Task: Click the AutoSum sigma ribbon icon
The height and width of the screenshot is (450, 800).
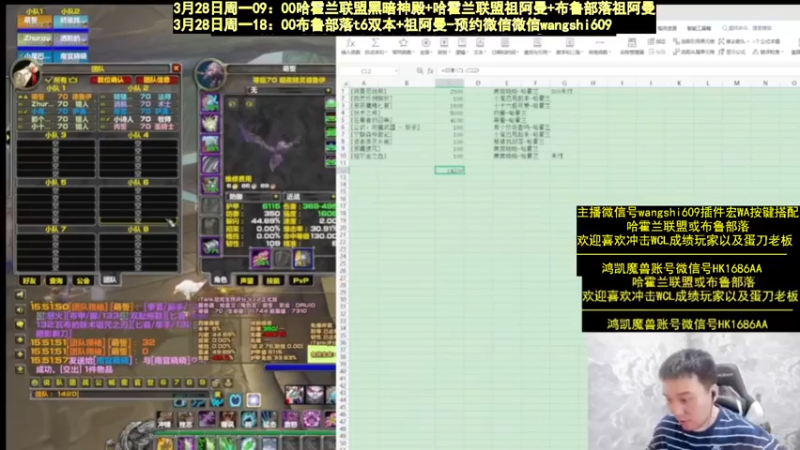Action: click(376, 43)
